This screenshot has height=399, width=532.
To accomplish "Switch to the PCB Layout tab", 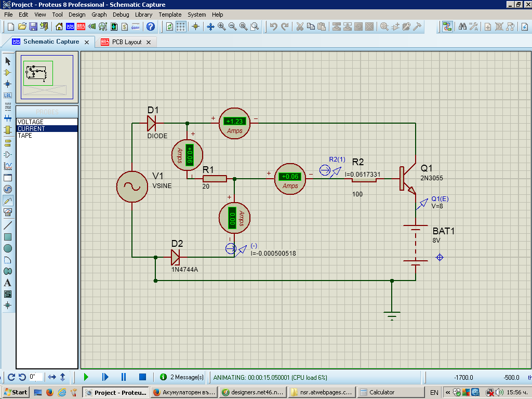I will pos(126,42).
